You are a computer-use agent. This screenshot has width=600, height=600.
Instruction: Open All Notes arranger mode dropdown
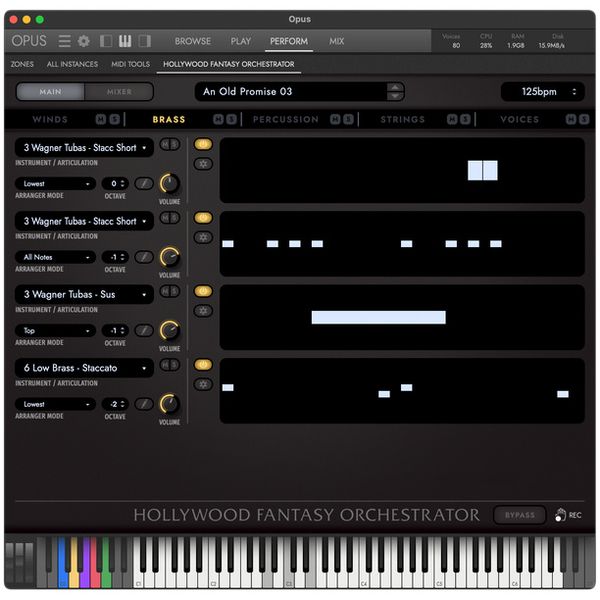[55, 257]
